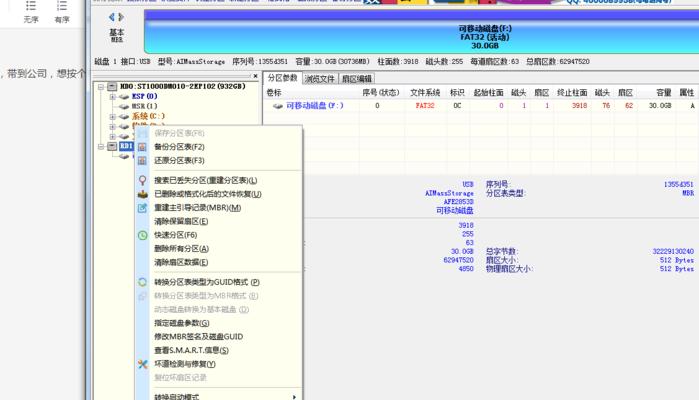Click the 卷标 column header
This screenshot has width=699, height=400.
pos(274,93)
